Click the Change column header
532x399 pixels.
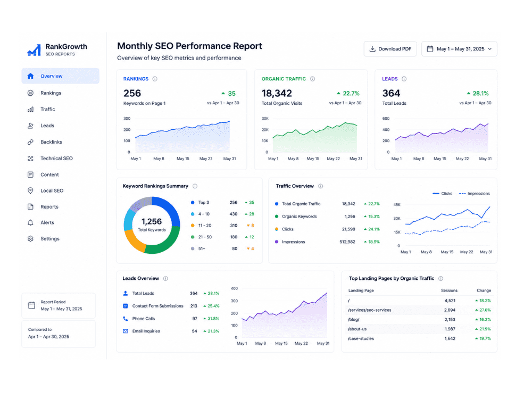[x=484, y=291]
